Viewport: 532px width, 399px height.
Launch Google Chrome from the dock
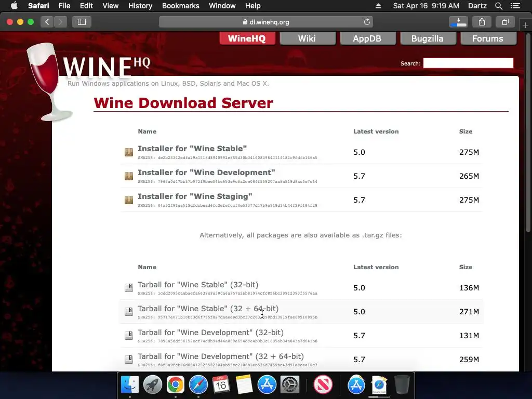click(176, 385)
